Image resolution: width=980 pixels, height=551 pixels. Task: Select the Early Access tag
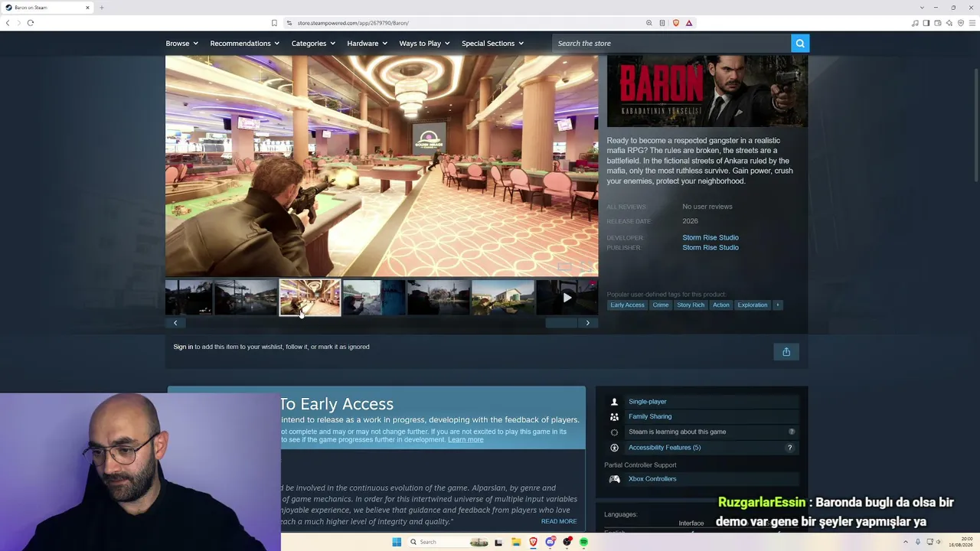[x=627, y=305]
